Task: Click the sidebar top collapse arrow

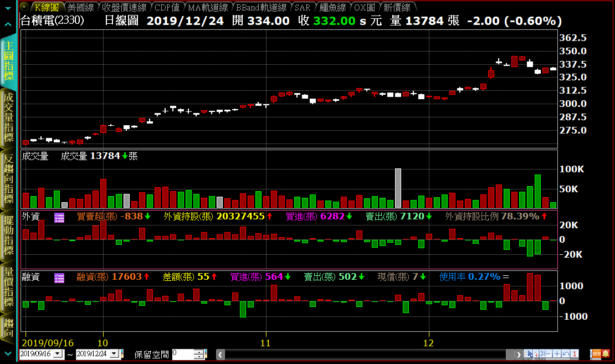Action: (x=8, y=8)
